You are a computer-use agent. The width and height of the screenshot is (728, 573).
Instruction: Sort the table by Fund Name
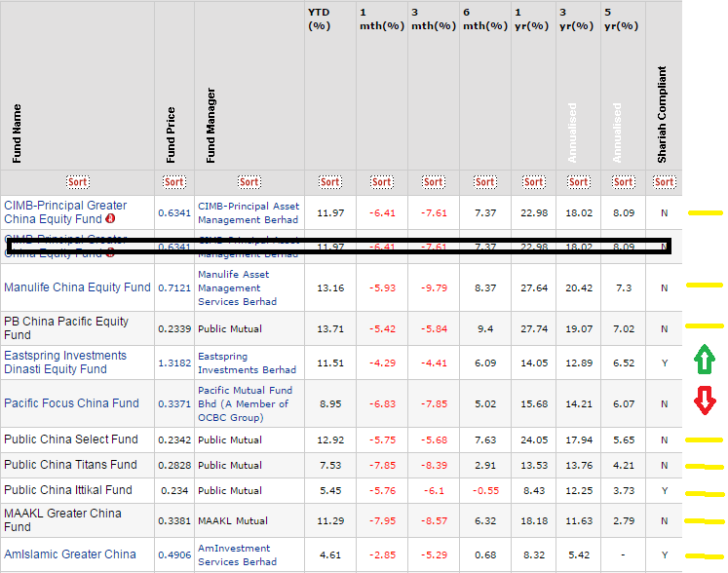[x=78, y=182]
